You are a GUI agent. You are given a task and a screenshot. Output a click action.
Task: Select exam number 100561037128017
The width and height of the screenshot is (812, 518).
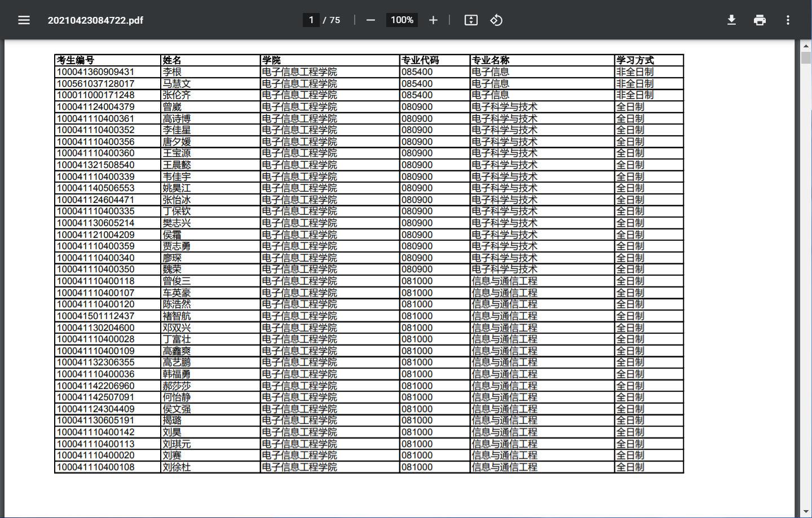click(96, 83)
